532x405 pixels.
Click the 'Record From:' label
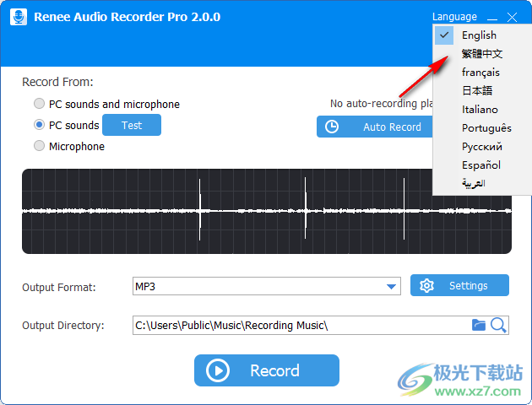[x=57, y=82]
